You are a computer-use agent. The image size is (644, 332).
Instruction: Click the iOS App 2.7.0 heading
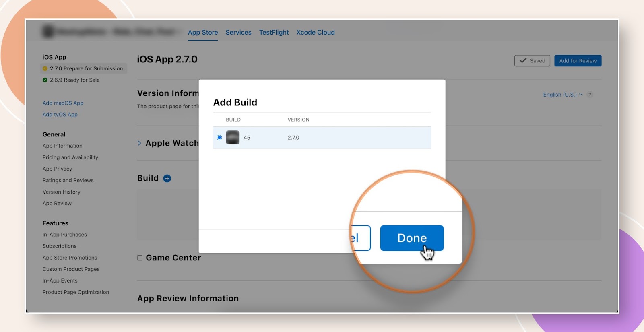click(x=167, y=60)
